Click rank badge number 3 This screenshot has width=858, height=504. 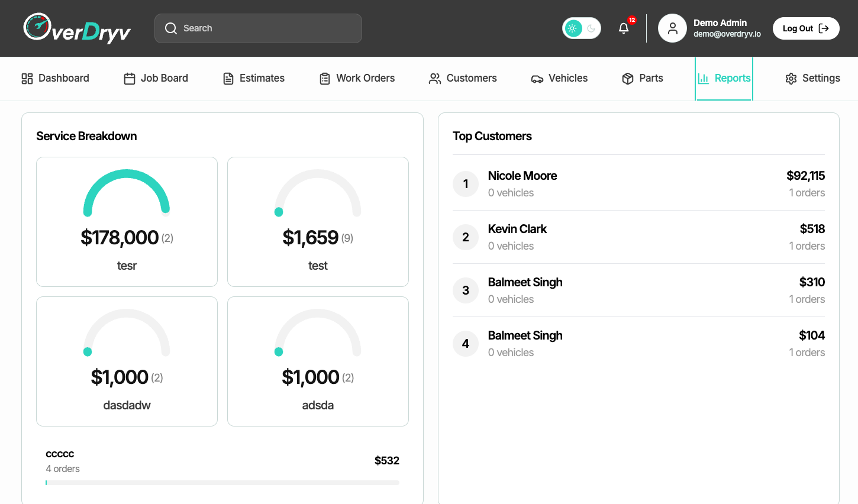(x=466, y=290)
